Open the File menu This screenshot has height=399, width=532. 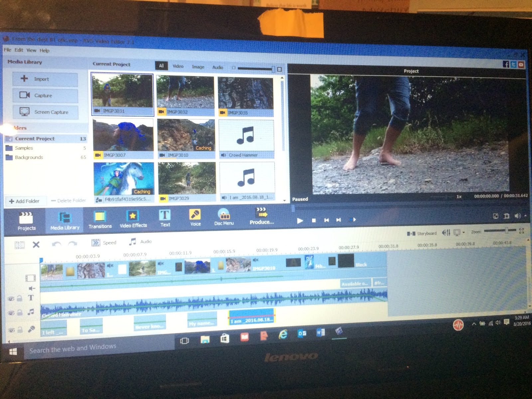(7, 50)
